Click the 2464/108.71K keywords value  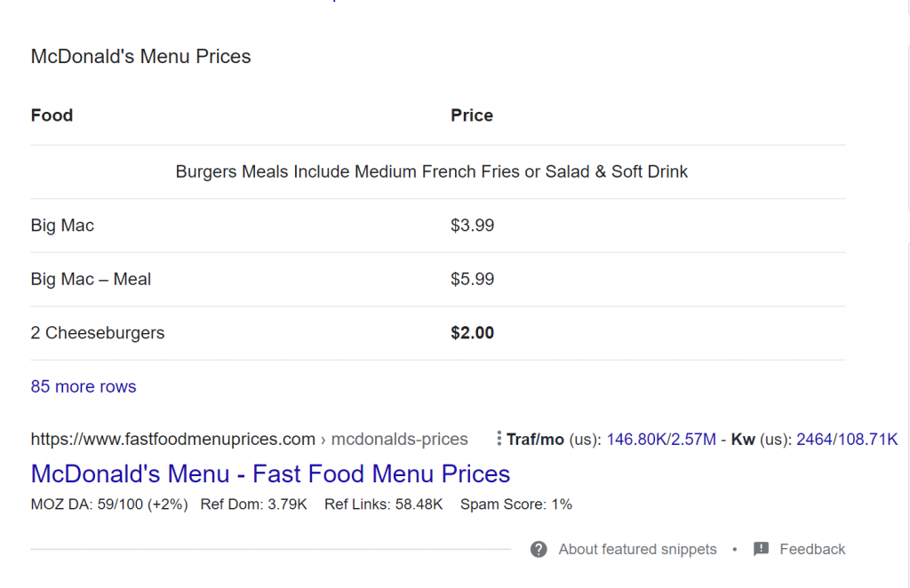(847, 440)
